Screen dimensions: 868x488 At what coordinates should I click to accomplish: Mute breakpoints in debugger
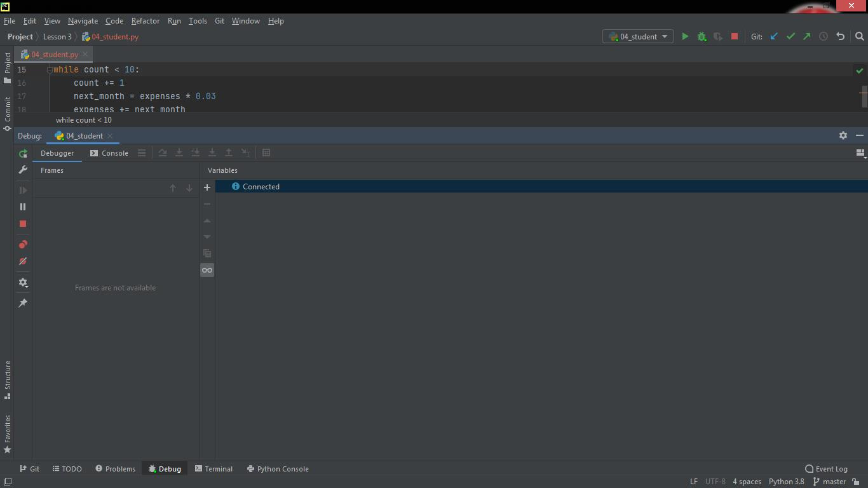(x=23, y=261)
